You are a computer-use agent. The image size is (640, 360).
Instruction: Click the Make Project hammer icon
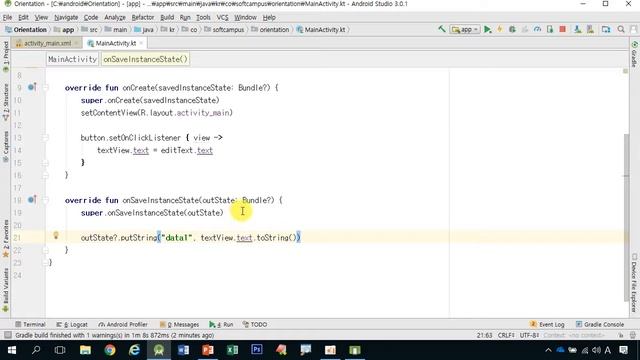[x=442, y=29]
